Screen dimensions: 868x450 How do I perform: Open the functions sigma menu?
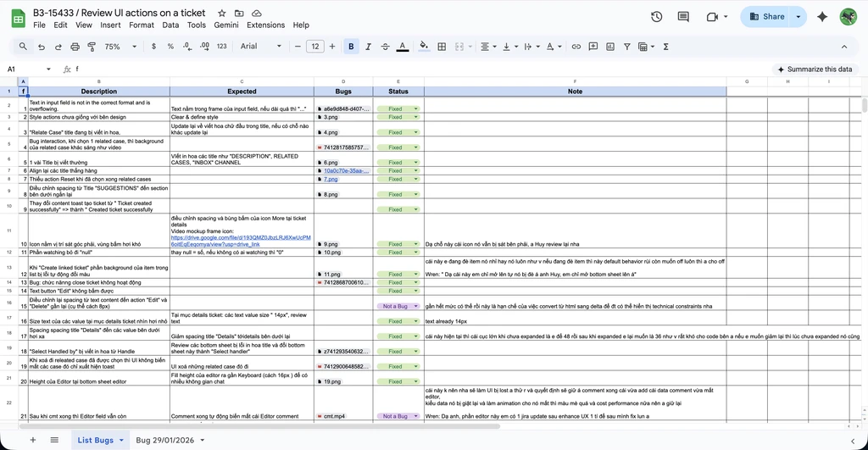[x=666, y=47]
